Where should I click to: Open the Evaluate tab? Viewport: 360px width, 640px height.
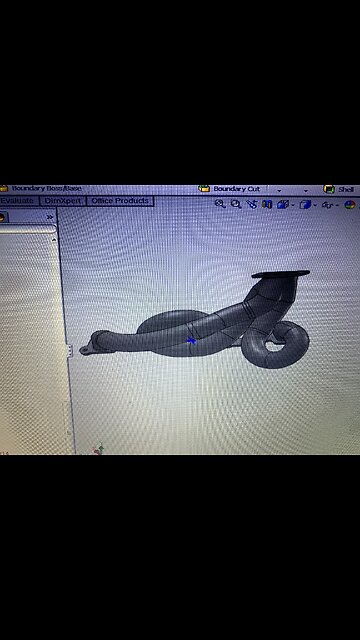point(19,201)
